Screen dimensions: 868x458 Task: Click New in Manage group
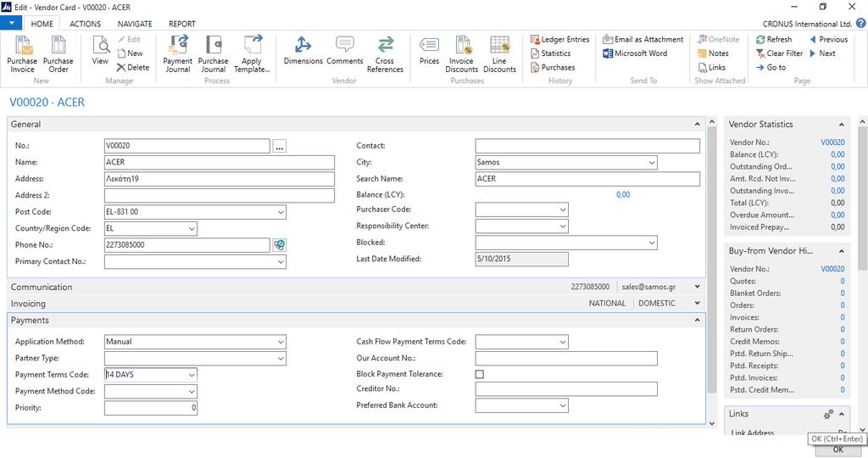[130, 53]
